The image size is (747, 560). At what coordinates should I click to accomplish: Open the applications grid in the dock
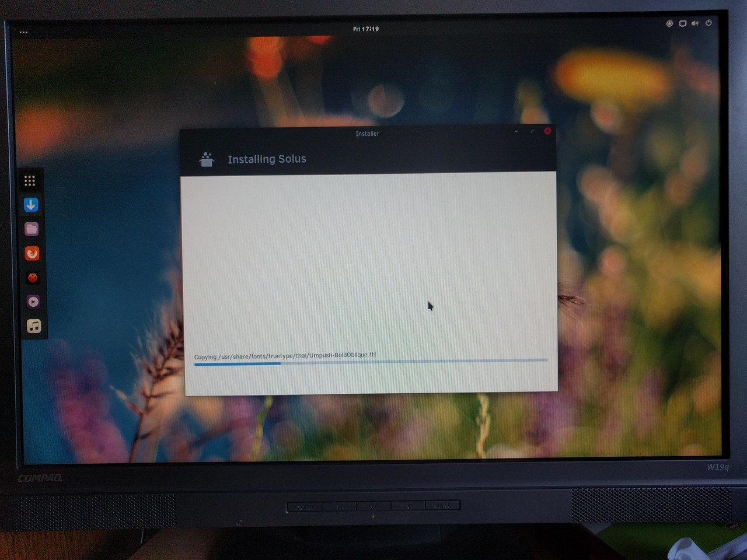pyautogui.click(x=30, y=181)
